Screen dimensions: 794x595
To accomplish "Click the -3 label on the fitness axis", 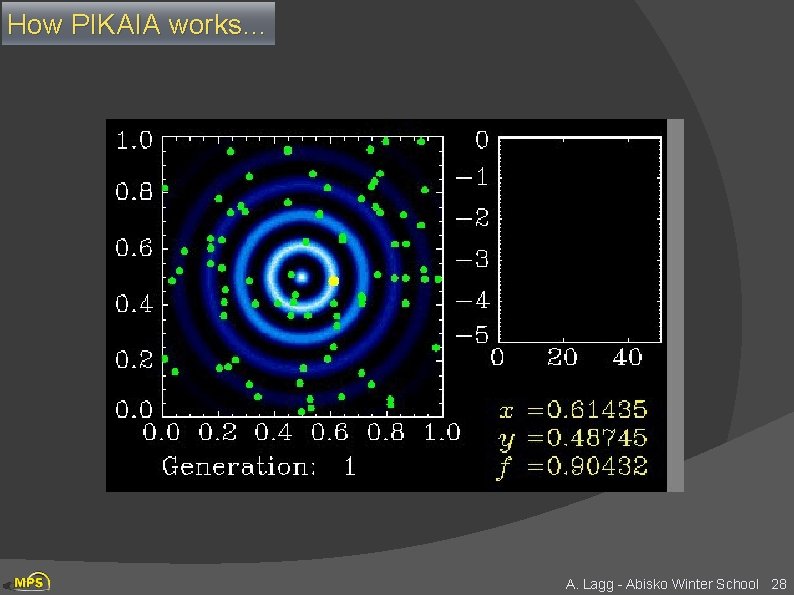I will [x=472, y=259].
